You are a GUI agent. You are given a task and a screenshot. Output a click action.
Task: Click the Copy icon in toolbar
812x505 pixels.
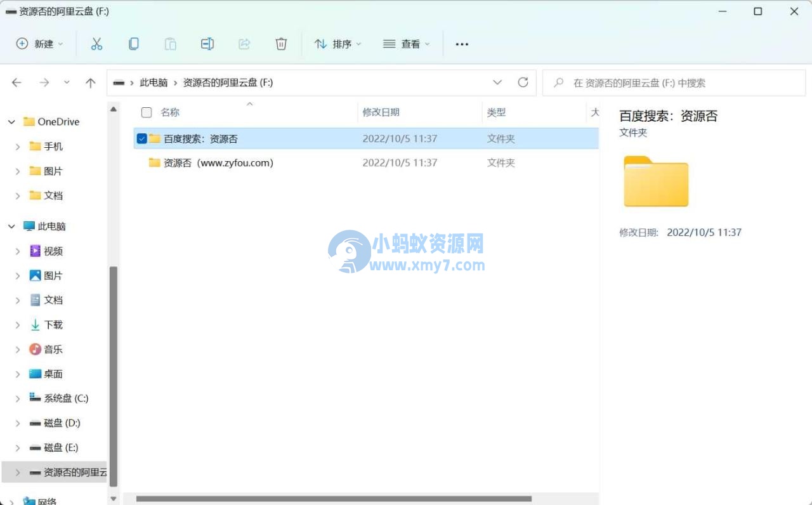(x=133, y=44)
